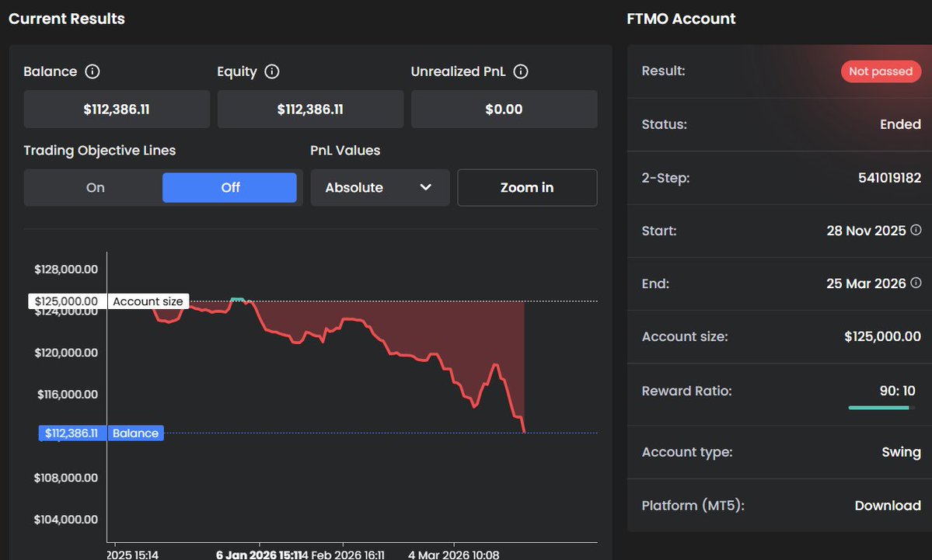Click the 4 Mar 2026 10:08 axis label

click(x=453, y=555)
